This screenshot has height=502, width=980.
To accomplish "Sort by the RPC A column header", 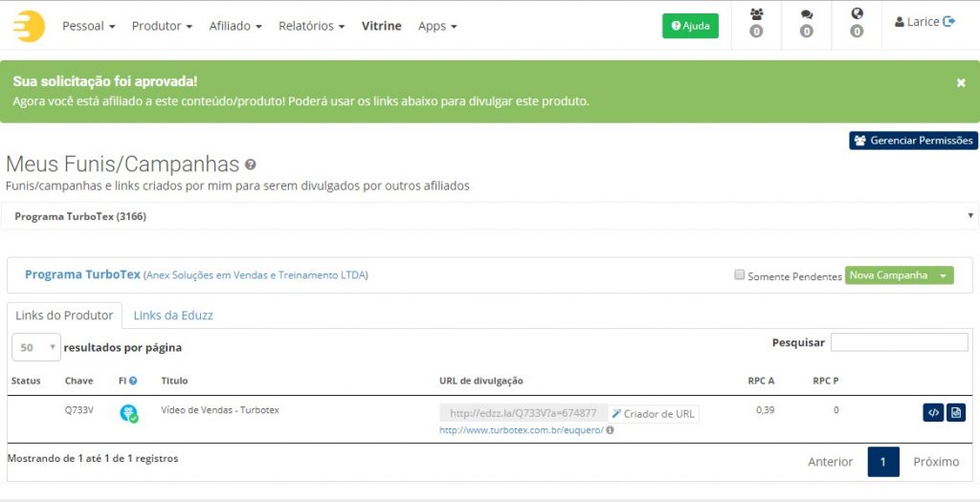I will [x=761, y=381].
